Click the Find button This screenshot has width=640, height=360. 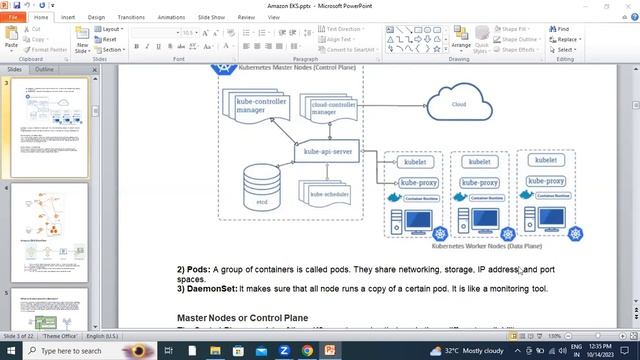coord(559,29)
